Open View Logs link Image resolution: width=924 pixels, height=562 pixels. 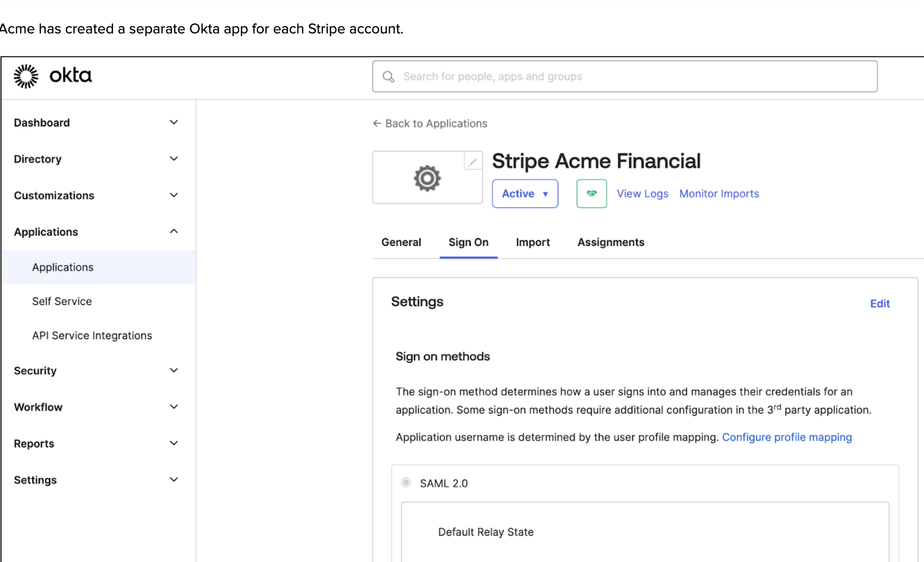pyautogui.click(x=642, y=194)
